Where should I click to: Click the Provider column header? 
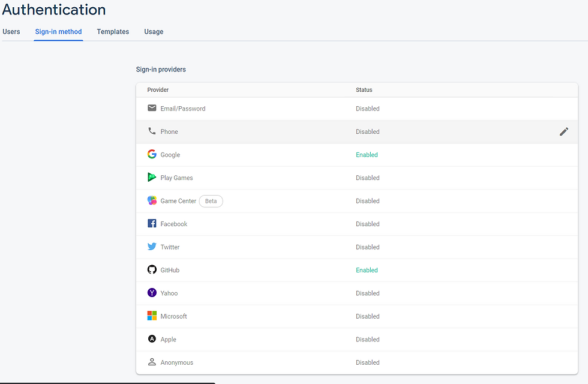click(158, 89)
